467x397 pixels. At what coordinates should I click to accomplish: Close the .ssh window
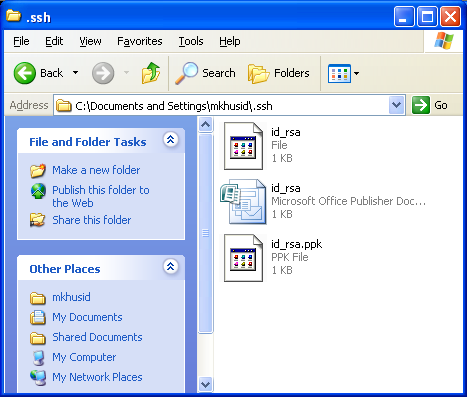[x=451, y=16]
